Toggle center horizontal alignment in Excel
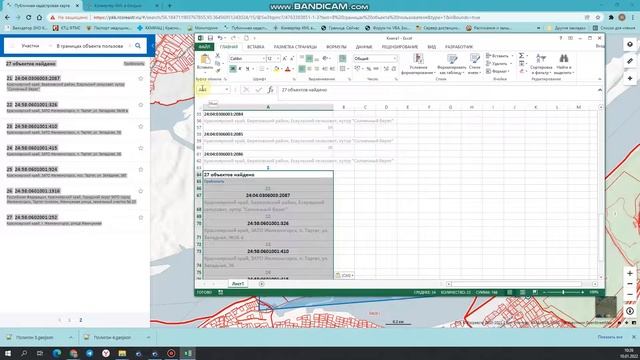 [309, 69]
